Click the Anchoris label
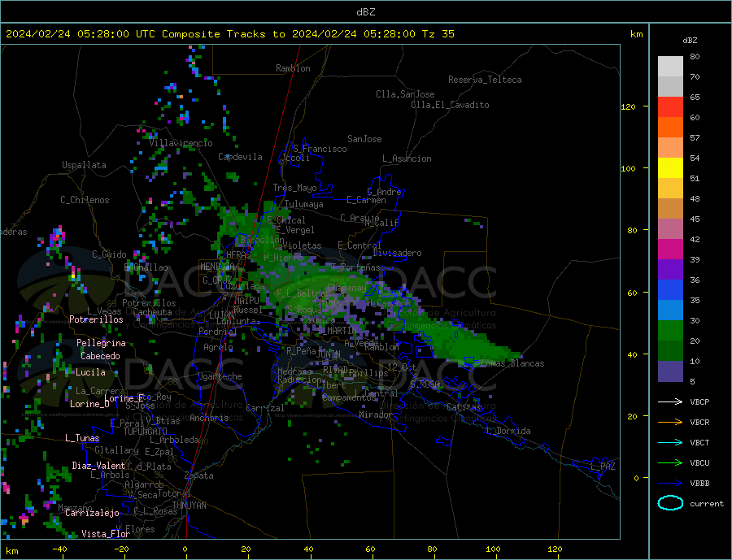 209,418
